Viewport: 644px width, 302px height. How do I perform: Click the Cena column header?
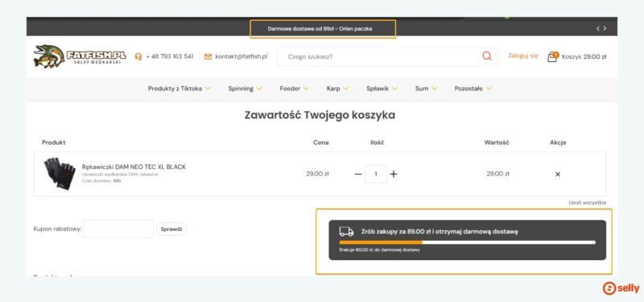click(x=320, y=143)
